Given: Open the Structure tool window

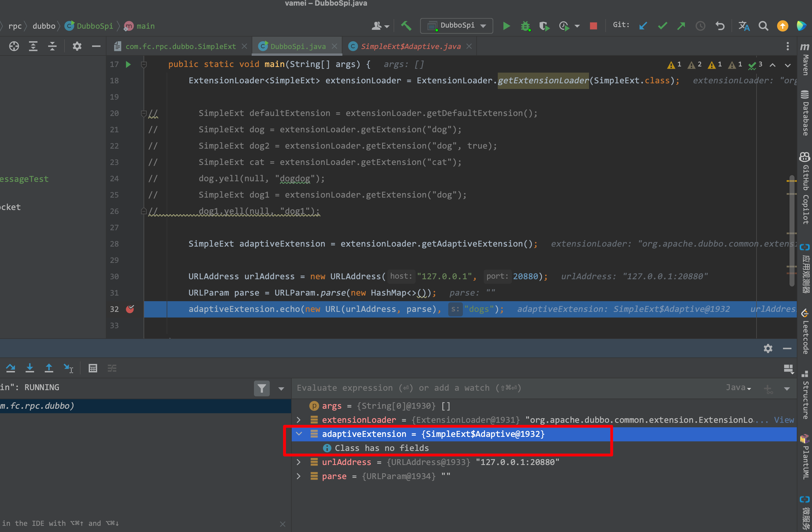Looking at the screenshot, I should click(805, 395).
